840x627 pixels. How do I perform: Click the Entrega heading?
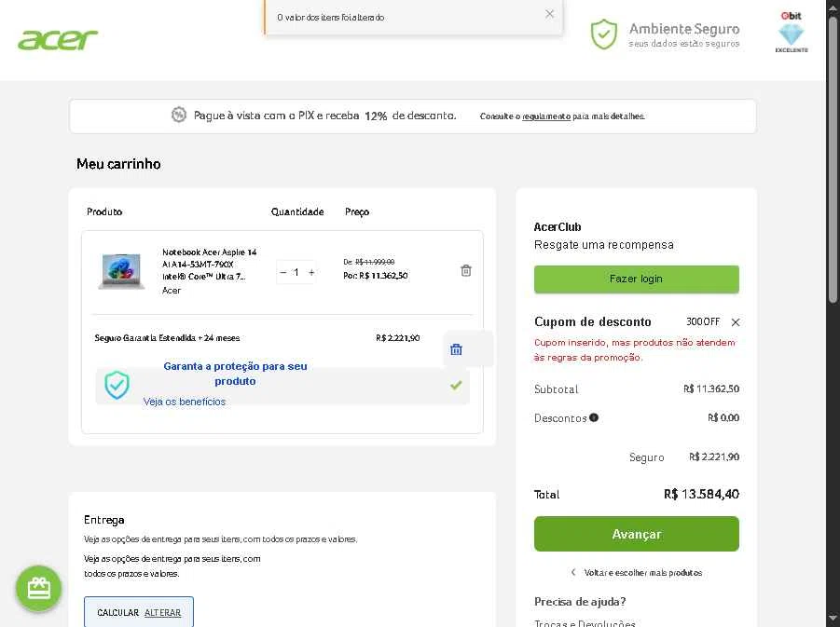coord(103,520)
